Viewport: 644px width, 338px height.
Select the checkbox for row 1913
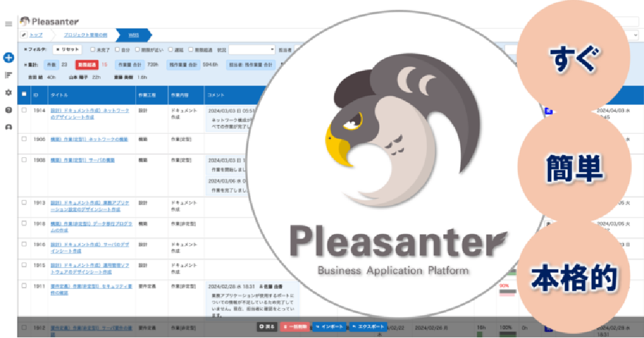tap(24, 203)
